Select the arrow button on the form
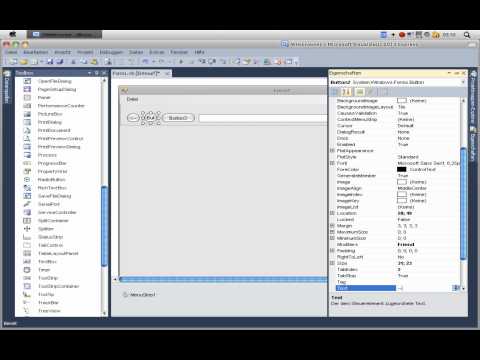 (133, 118)
